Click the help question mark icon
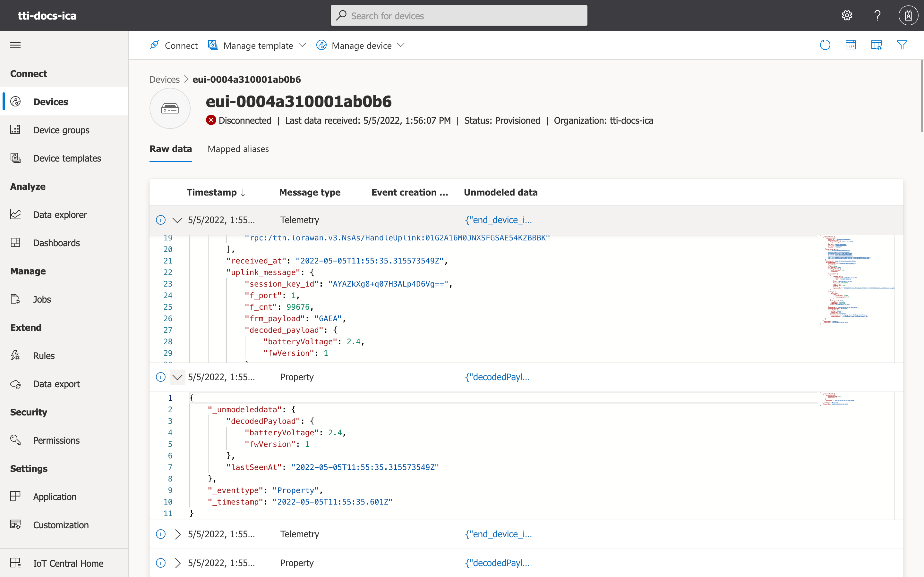The width and height of the screenshot is (924, 577). click(x=877, y=15)
